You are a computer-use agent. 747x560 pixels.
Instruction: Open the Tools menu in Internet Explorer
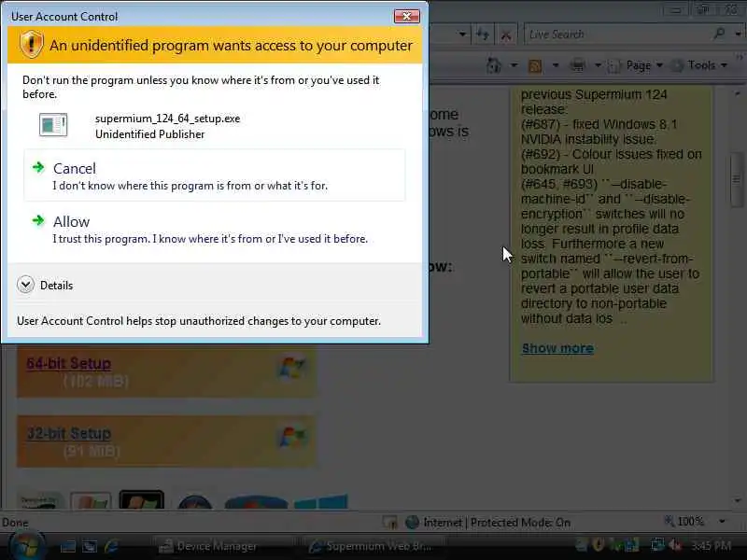(698, 65)
